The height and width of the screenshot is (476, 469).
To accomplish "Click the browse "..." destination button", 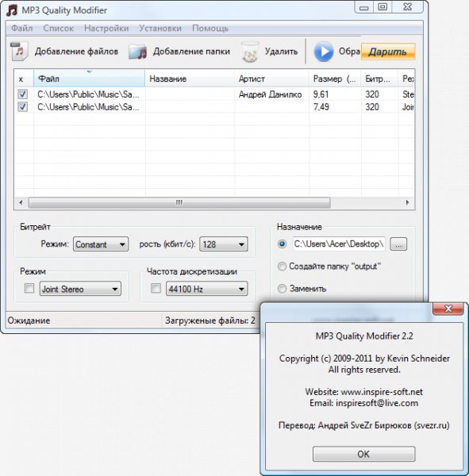I will 398,244.
